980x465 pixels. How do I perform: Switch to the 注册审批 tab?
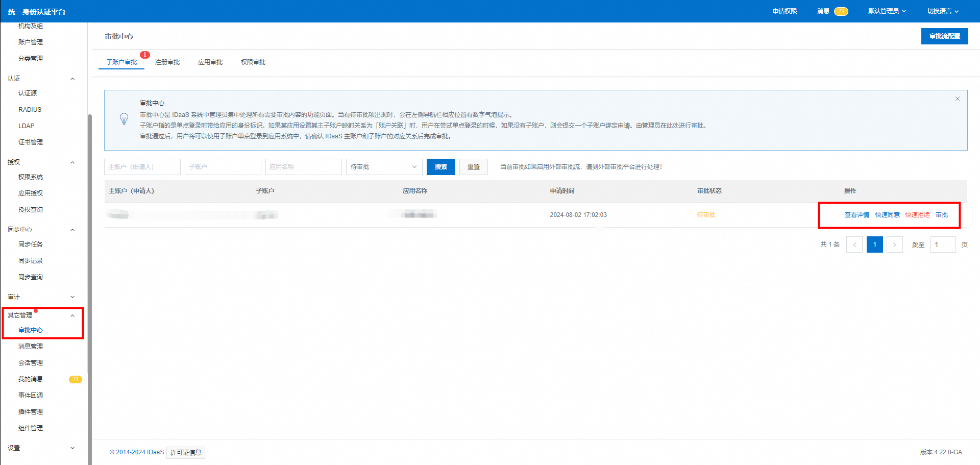click(x=167, y=62)
